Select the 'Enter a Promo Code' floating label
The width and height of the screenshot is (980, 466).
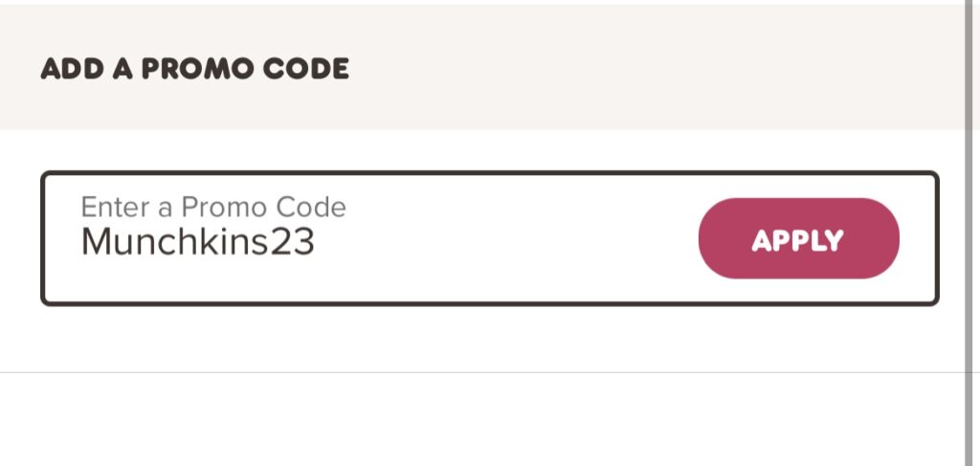click(x=213, y=207)
